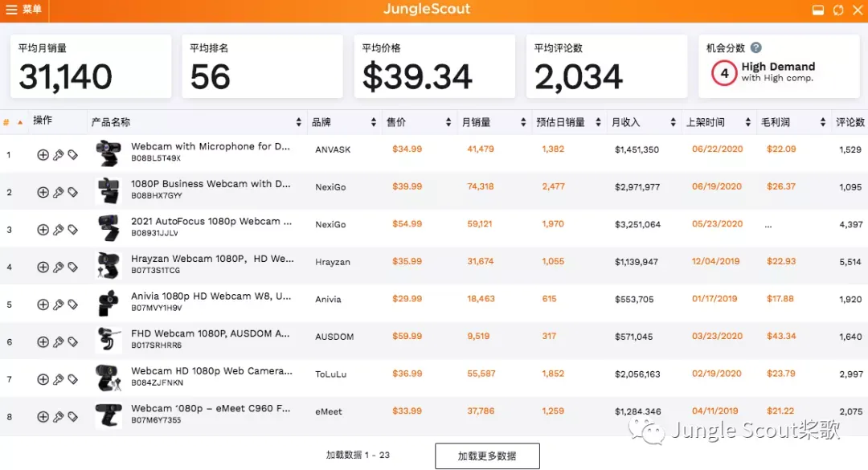868x470 pixels.
Task: Pin the row 2 NexiGo business webcam
Action: (x=58, y=193)
